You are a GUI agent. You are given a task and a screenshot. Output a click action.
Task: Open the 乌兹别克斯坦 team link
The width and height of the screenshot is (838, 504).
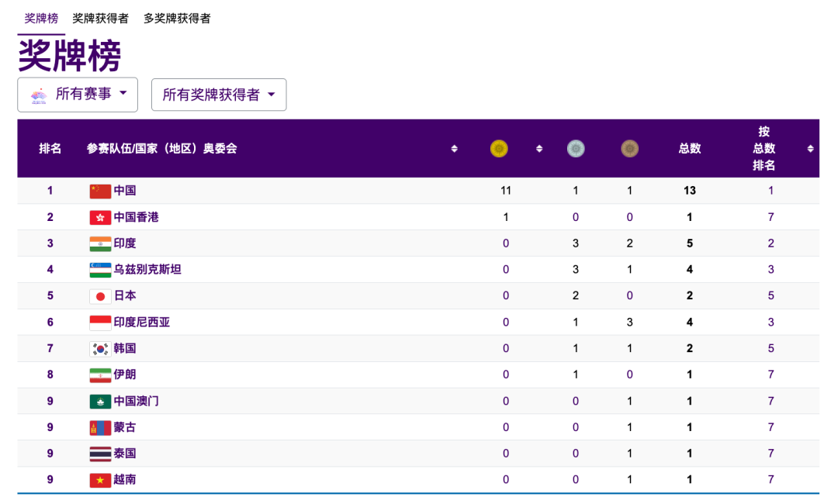[x=147, y=270]
